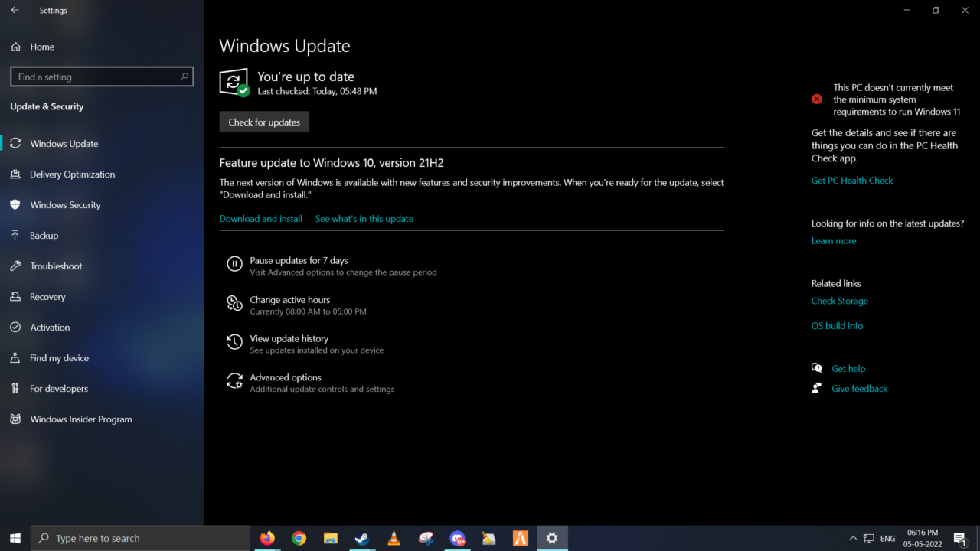Click the For developers icon

click(x=15, y=389)
